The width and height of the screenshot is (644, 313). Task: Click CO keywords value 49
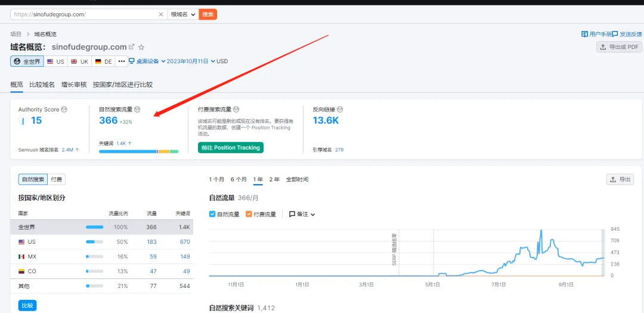coord(187,271)
